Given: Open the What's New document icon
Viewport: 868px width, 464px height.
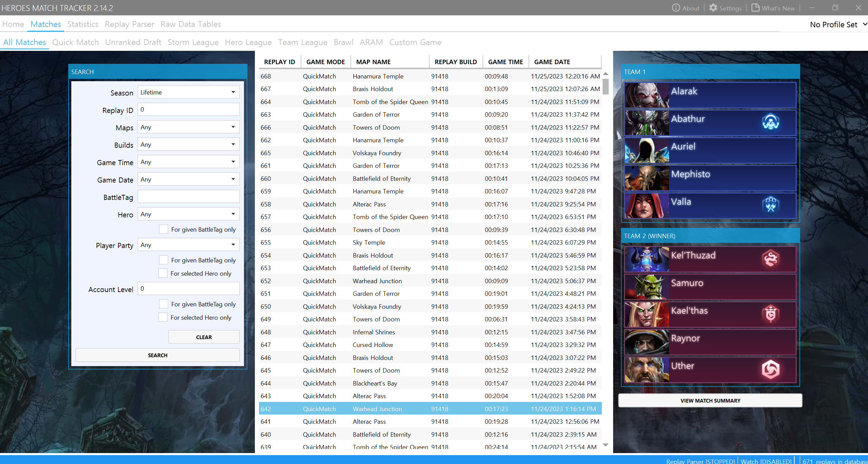Looking at the screenshot, I should coord(755,8).
